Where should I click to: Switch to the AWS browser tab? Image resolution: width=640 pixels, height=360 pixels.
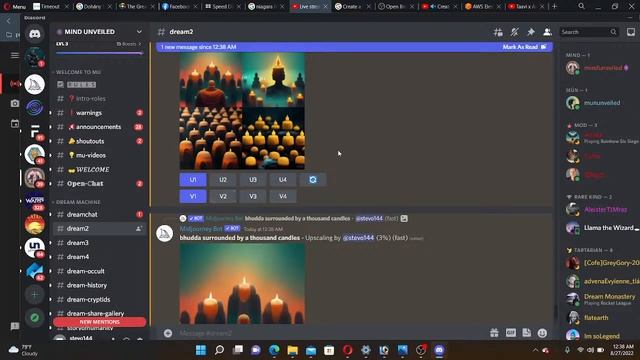(x=483, y=7)
